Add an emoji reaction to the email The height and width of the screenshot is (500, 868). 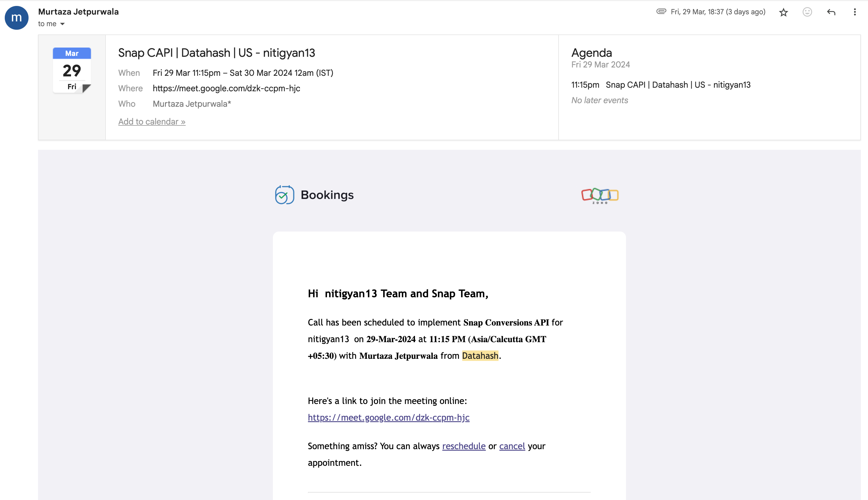[x=807, y=12]
